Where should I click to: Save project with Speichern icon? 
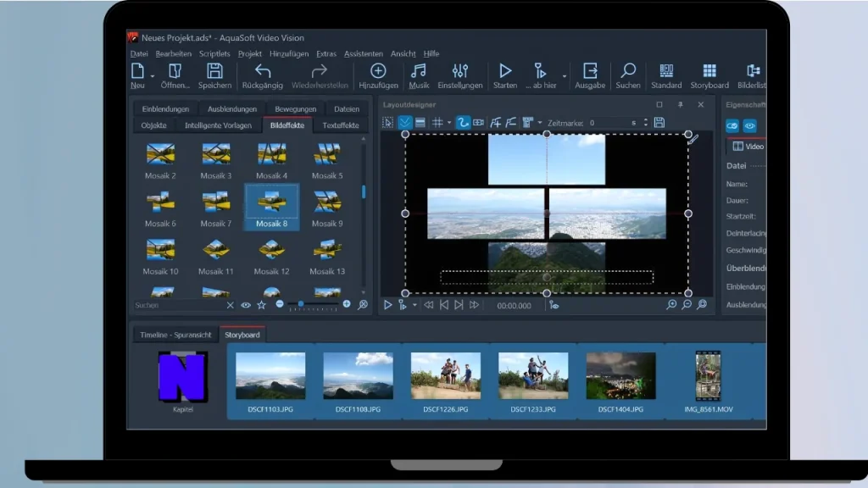pyautogui.click(x=214, y=71)
